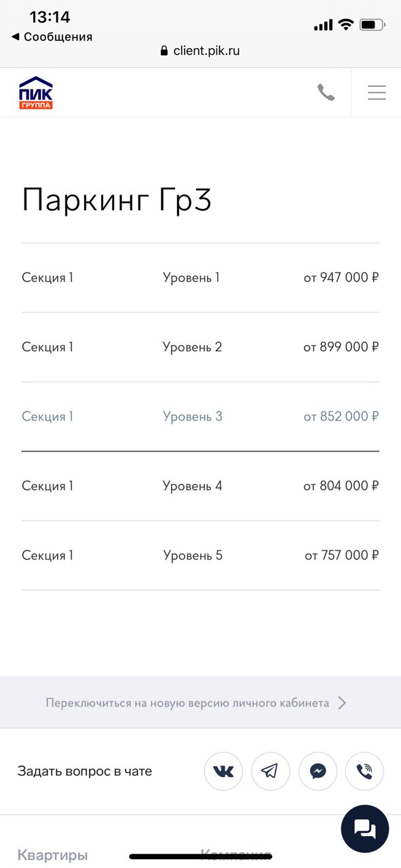Image resolution: width=401 pixels, height=868 pixels.
Task: Open the Telegram chat icon
Action: pos(270,771)
